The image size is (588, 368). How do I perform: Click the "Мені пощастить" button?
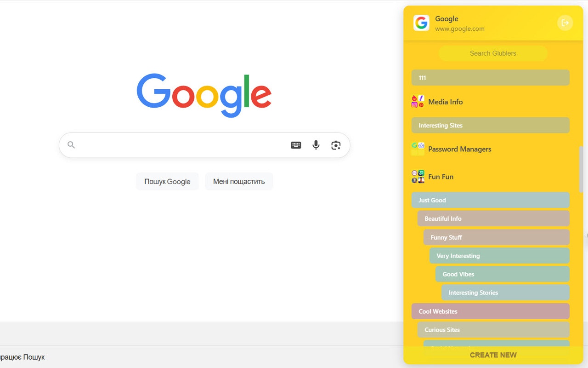tap(239, 181)
